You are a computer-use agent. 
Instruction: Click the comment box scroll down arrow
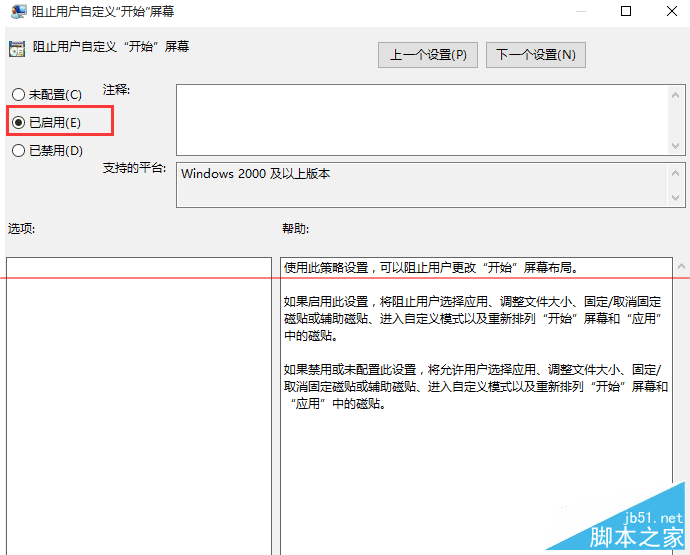coord(675,146)
